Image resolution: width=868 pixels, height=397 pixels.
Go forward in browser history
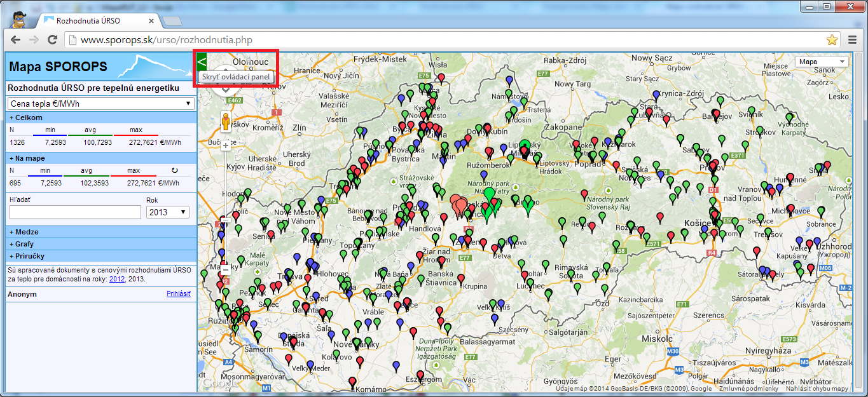click(x=34, y=40)
